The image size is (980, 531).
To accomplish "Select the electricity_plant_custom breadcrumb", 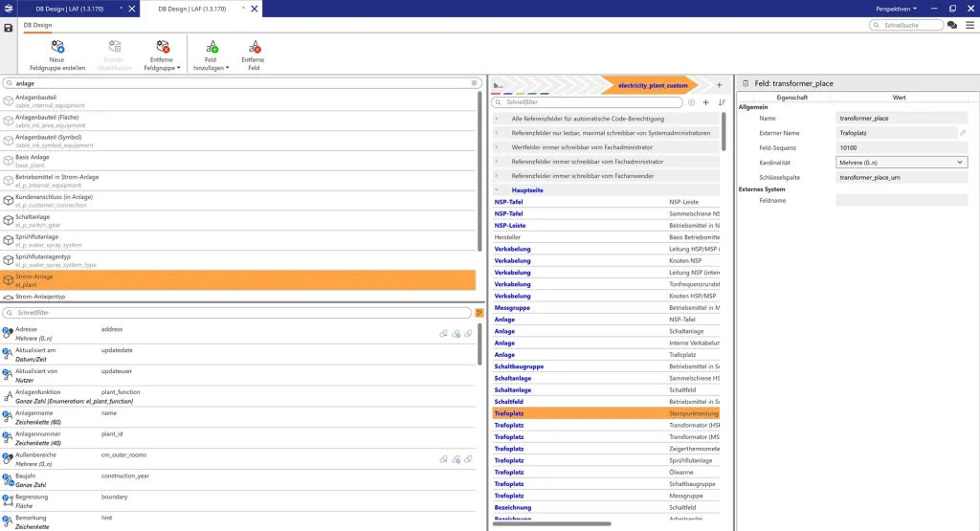I will [653, 85].
